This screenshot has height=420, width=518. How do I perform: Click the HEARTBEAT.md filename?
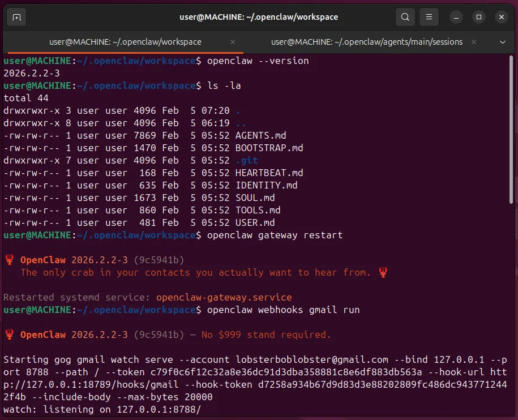coord(269,173)
